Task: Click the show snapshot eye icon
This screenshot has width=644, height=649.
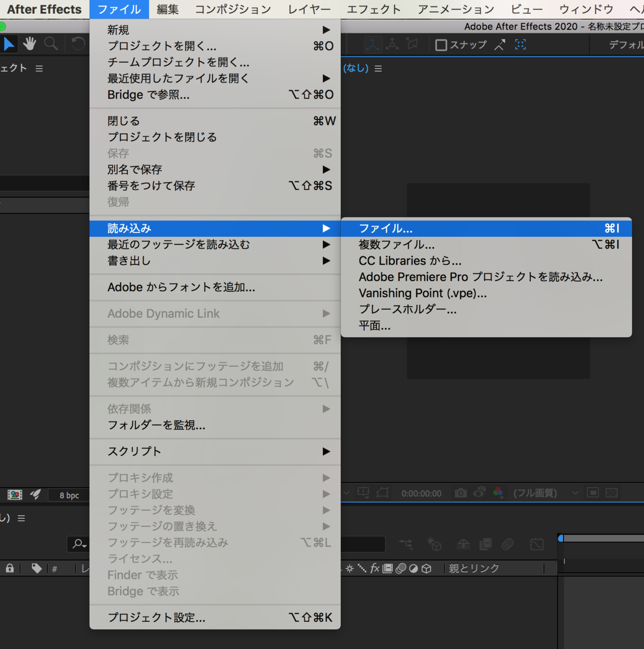Action: tap(479, 493)
